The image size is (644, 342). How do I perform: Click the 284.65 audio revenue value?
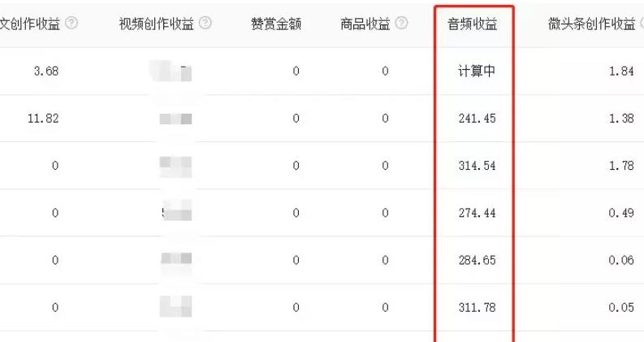click(478, 260)
